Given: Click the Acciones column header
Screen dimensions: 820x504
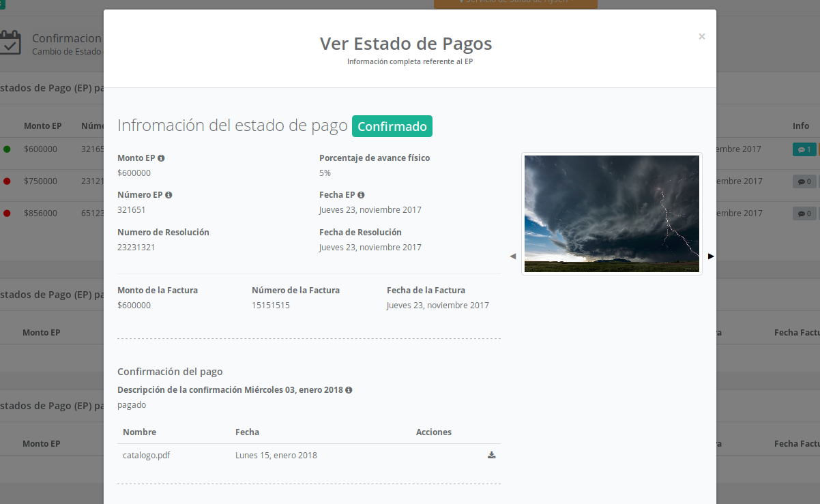Looking at the screenshot, I should click(x=433, y=432).
